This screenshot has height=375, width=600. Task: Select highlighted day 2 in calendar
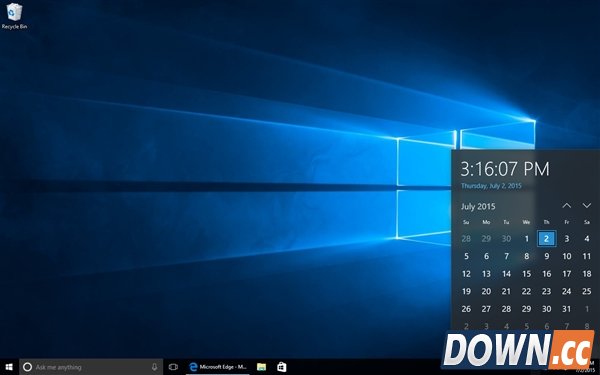[x=546, y=239]
